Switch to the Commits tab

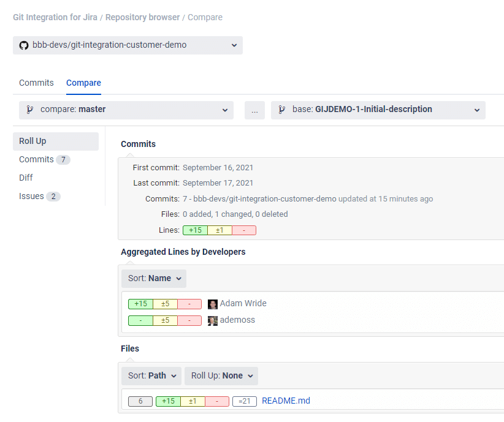(x=36, y=83)
